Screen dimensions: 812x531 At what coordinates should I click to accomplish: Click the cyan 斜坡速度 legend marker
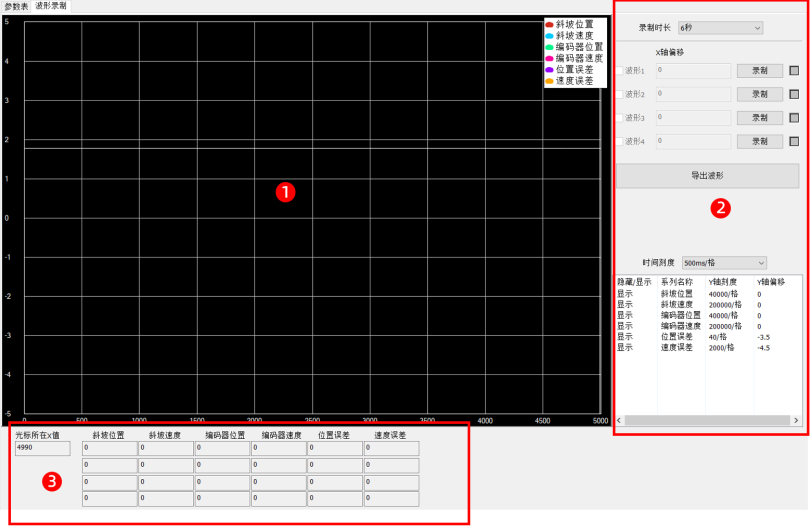549,36
